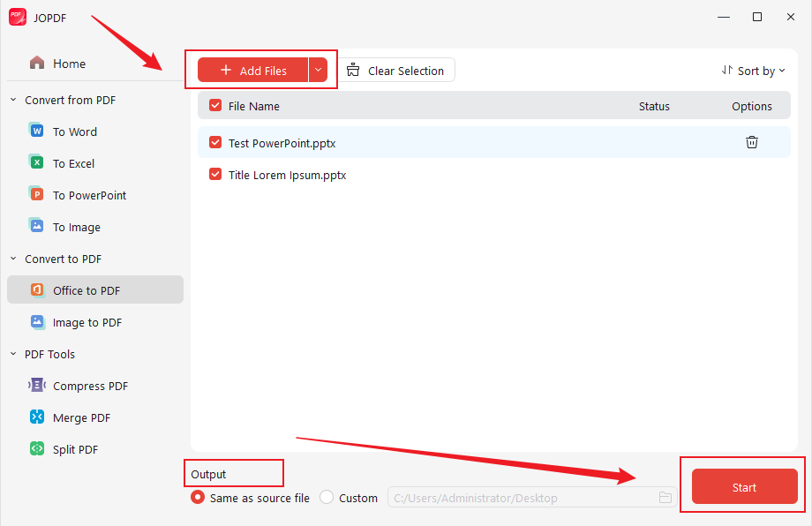Uncheck Title Lorem Ipsum.pptx
The height and width of the screenshot is (526, 812).
coord(214,175)
